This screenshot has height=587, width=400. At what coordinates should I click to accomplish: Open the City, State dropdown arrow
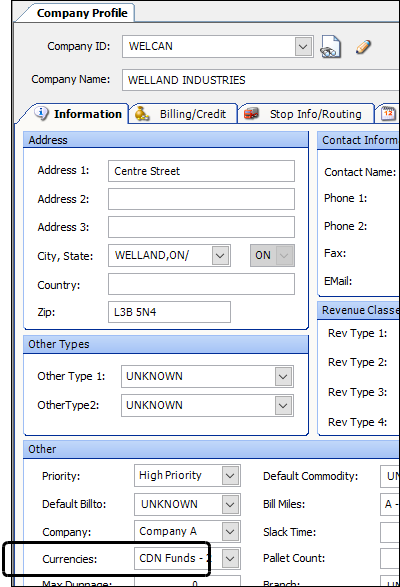[220, 256]
